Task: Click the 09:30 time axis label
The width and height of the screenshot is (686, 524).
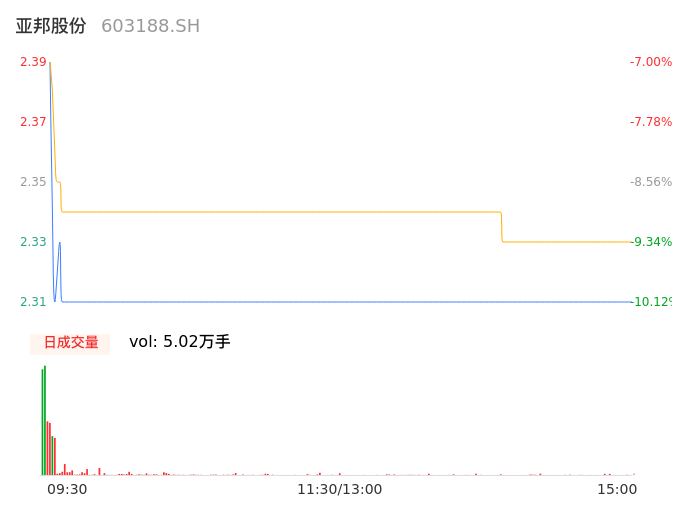Action: click(x=67, y=489)
